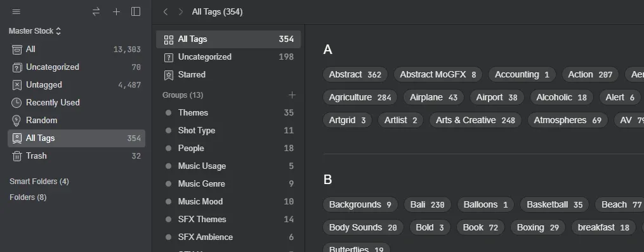Open the Master Stock library dropdown
The width and height of the screenshot is (644, 252).
(35, 31)
